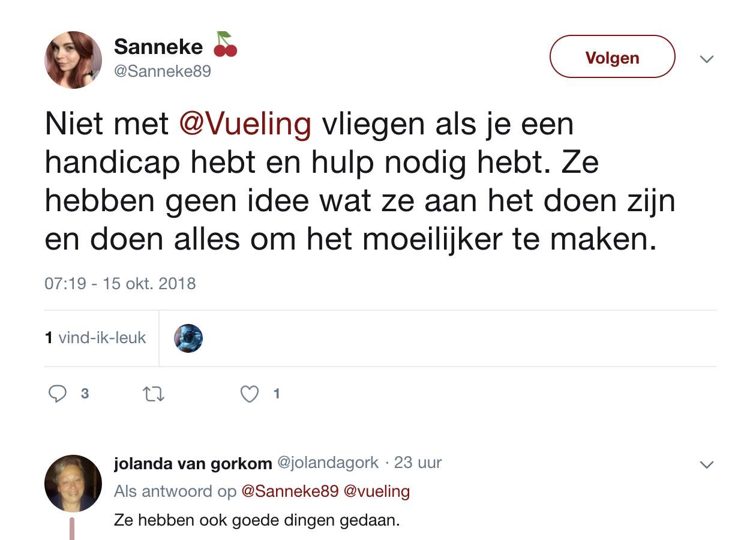Open the reply's options chevron menu
This screenshot has width=756, height=540.
707,465
